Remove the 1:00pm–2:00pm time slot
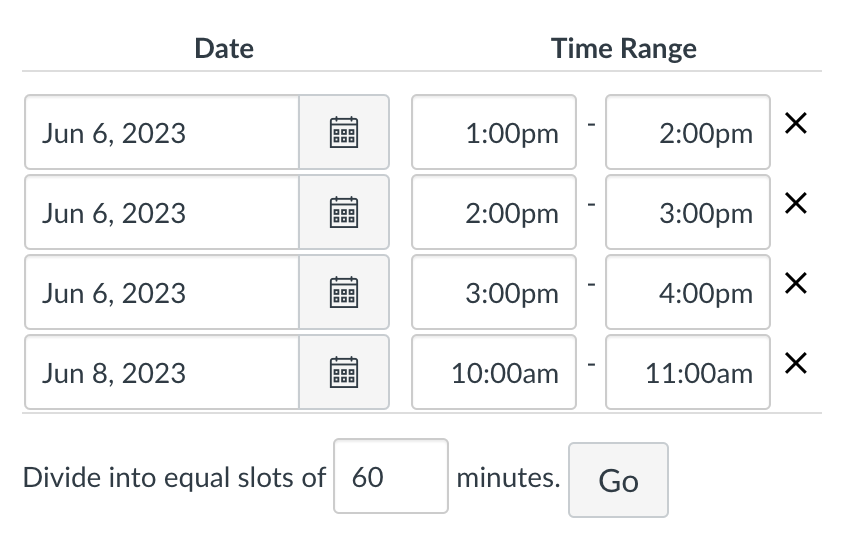842x546 pixels. tap(796, 123)
